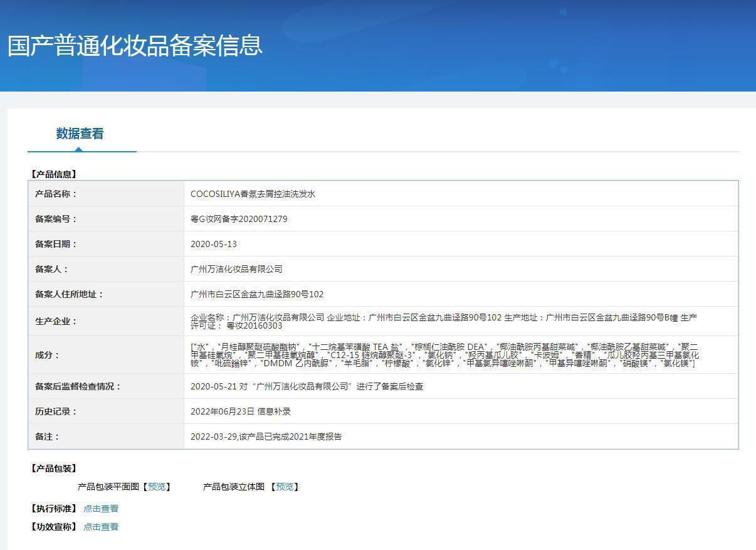Click the 预览 link for 产品包装平面图
The width and height of the screenshot is (756, 550).
click(157, 487)
